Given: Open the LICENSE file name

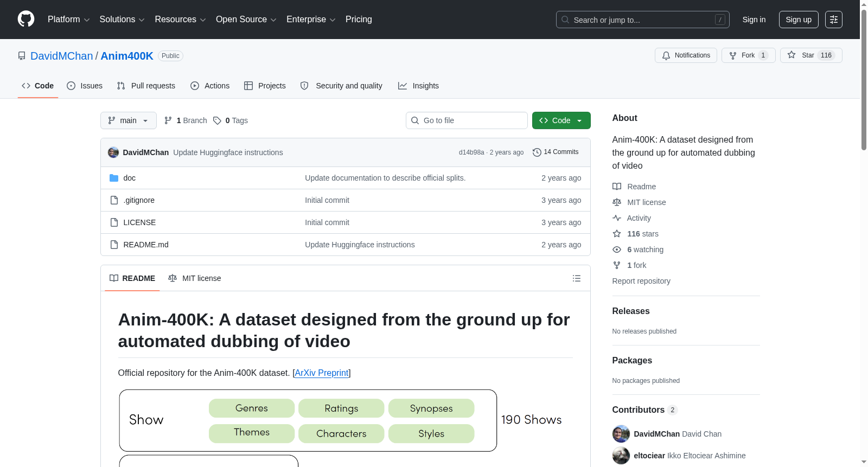Looking at the screenshot, I should click(x=139, y=222).
